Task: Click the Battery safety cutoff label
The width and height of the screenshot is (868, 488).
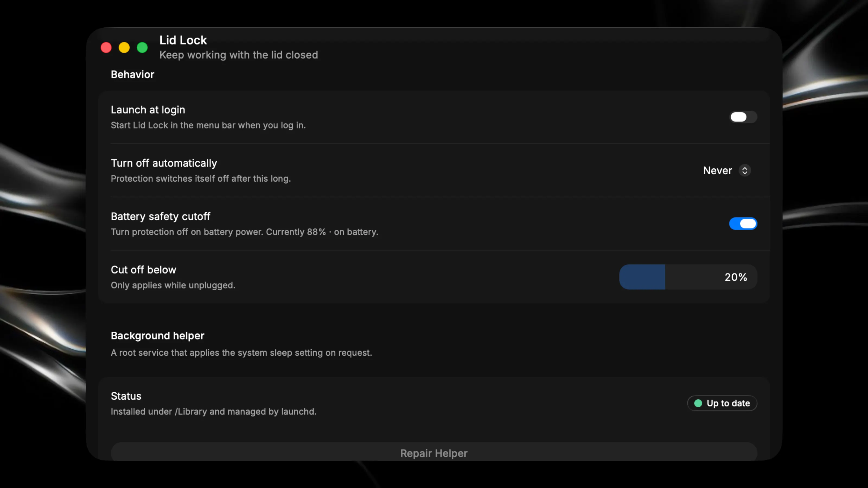Action: 160,216
